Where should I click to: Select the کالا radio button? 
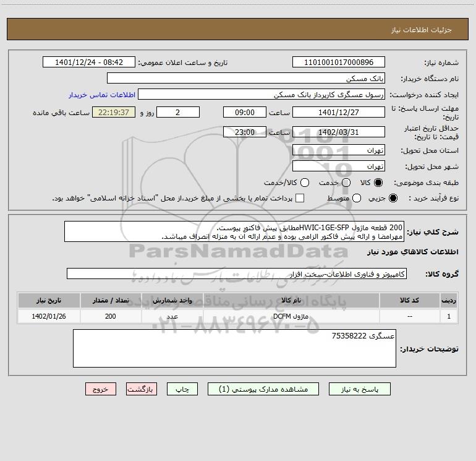(x=378, y=183)
